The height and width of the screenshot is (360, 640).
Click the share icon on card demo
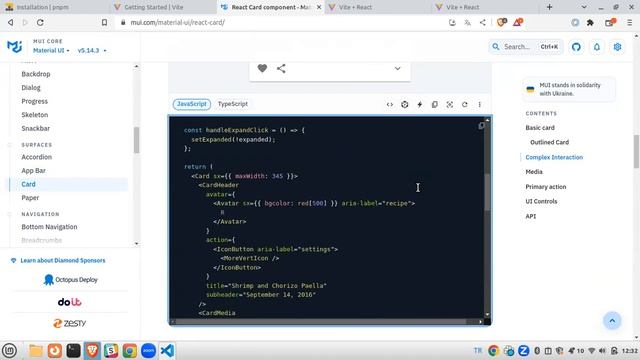tap(281, 68)
